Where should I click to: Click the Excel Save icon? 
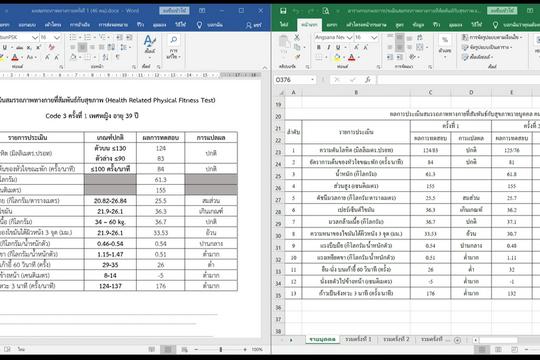click(283, 11)
